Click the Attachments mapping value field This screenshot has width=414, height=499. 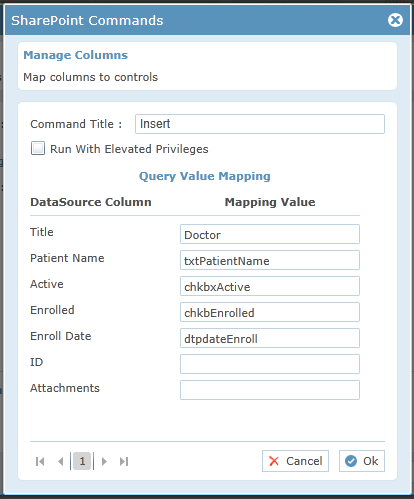click(270, 390)
